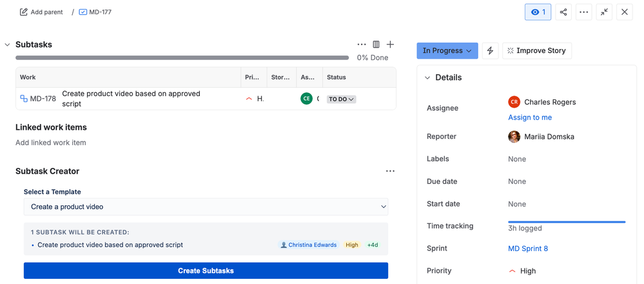This screenshot has height=284, width=644.
Task: Click the Create Subtasks button
Action: [206, 271]
